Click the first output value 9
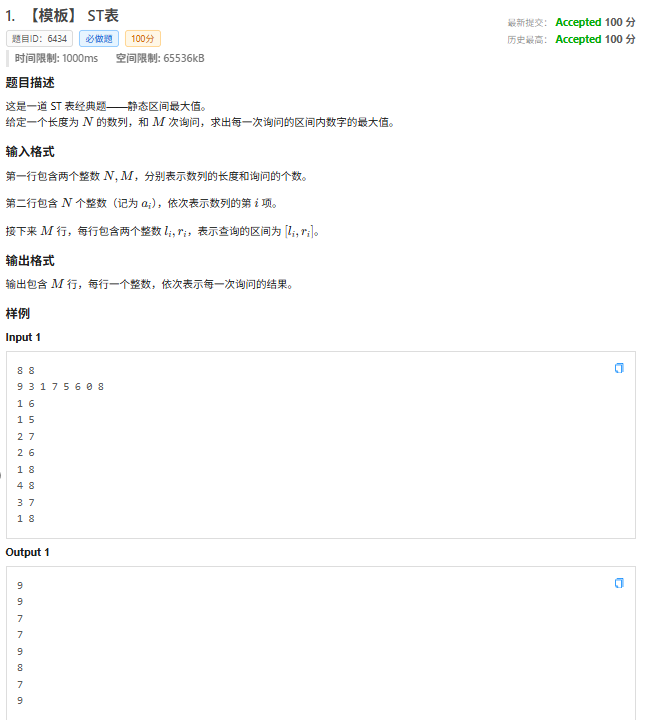Image resolution: width=646 pixels, height=720 pixels. point(20,585)
